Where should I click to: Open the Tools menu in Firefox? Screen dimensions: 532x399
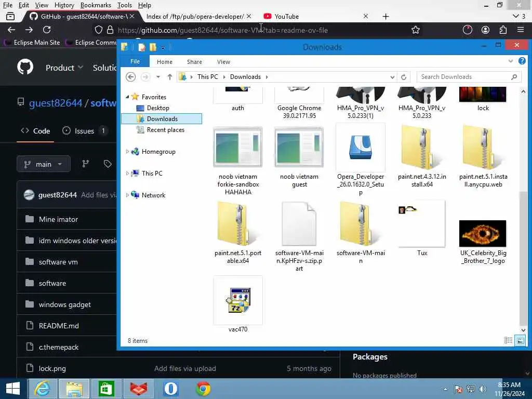pos(125,5)
